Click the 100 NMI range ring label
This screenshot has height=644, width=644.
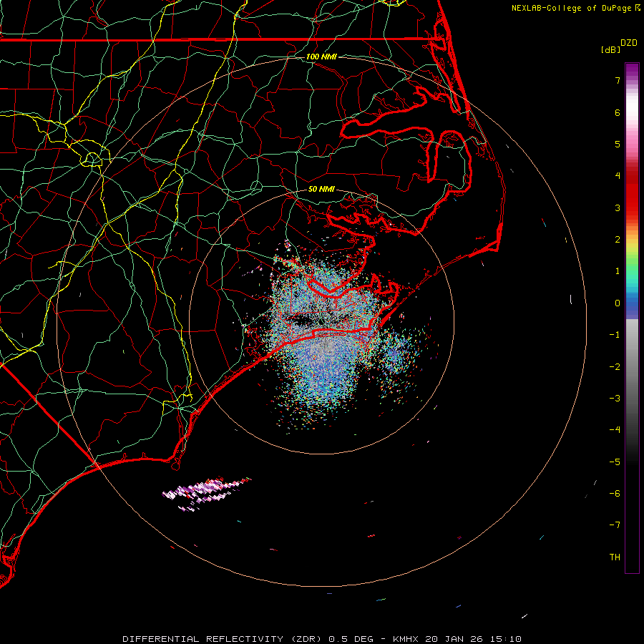click(x=321, y=57)
